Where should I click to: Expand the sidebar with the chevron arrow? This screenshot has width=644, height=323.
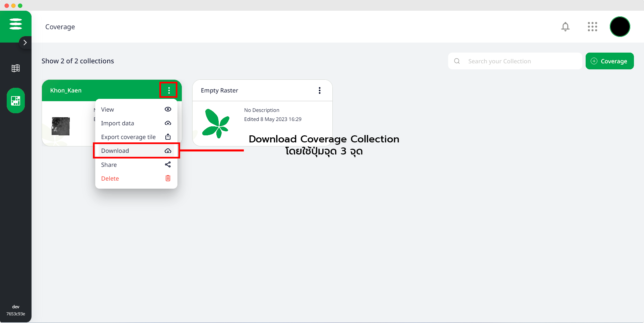coord(25,43)
